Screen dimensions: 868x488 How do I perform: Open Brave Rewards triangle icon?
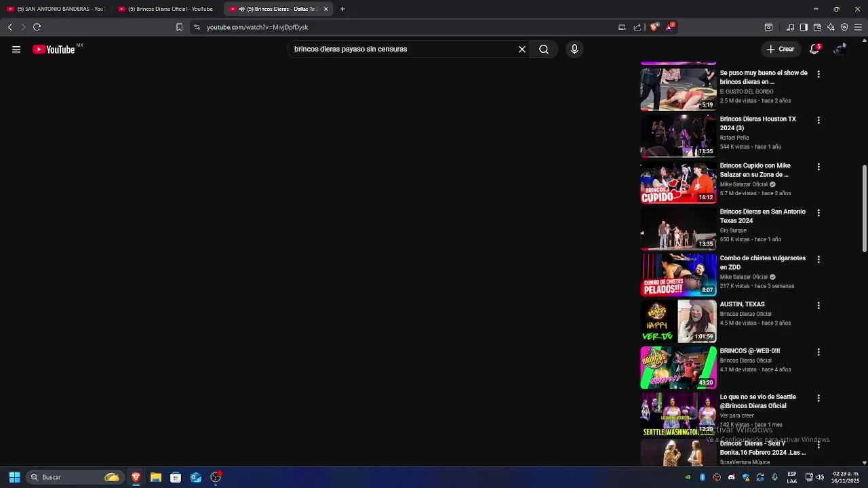click(670, 27)
